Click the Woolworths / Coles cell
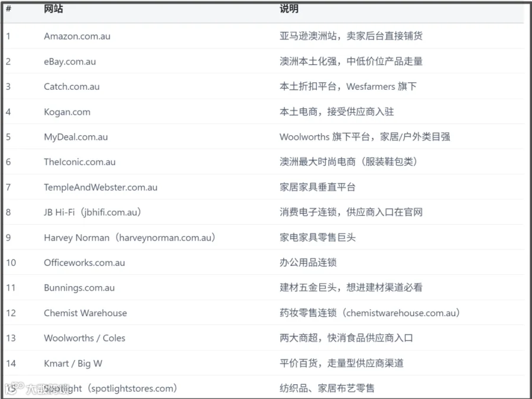This screenshot has width=532, height=399. [x=85, y=338]
